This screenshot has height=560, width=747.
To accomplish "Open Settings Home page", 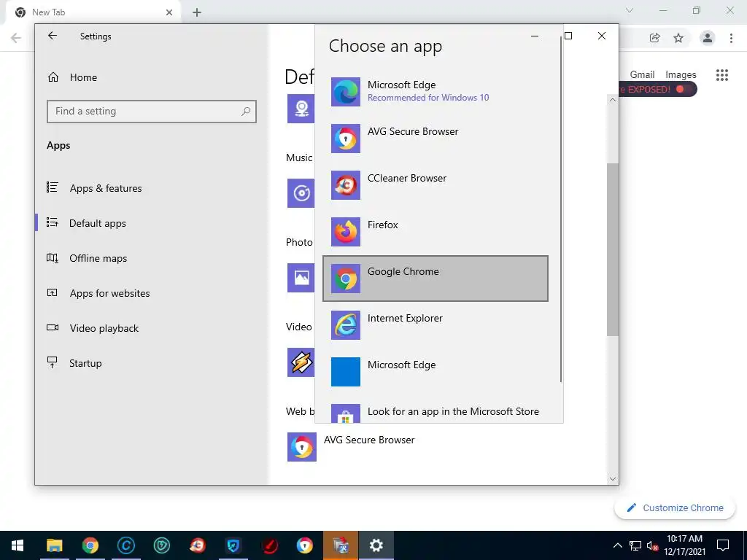I will point(72,77).
